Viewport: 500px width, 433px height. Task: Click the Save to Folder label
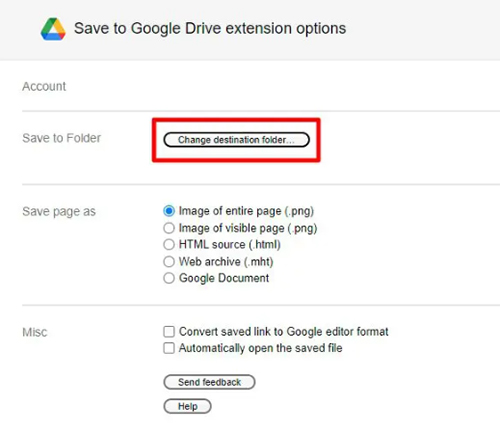pyautogui.click(x=61, y=138)
